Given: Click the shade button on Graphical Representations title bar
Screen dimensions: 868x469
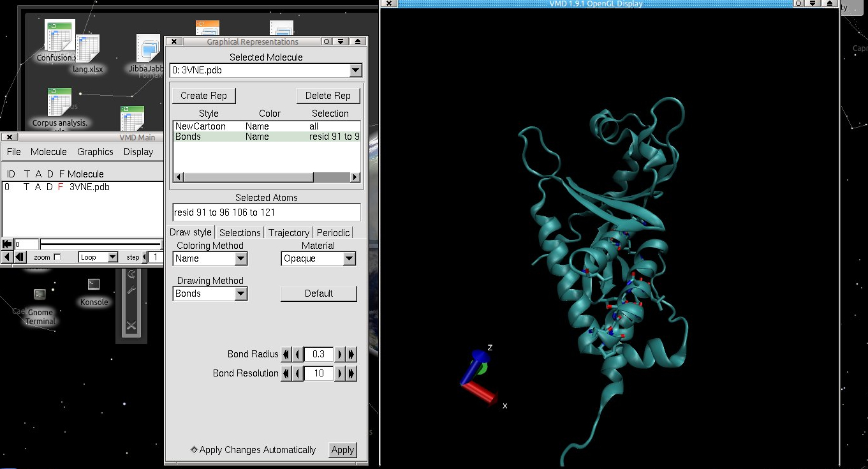Looking at the screenshot, I should pyautogui.click(x=358, y=41).
